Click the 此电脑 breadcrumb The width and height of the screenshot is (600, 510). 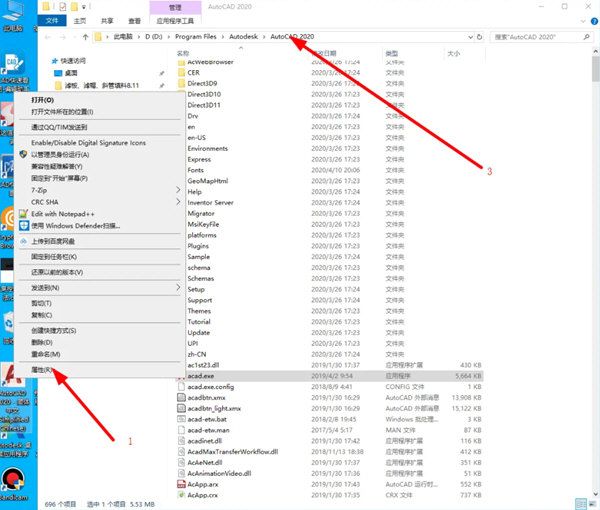(x=123, y=37)
